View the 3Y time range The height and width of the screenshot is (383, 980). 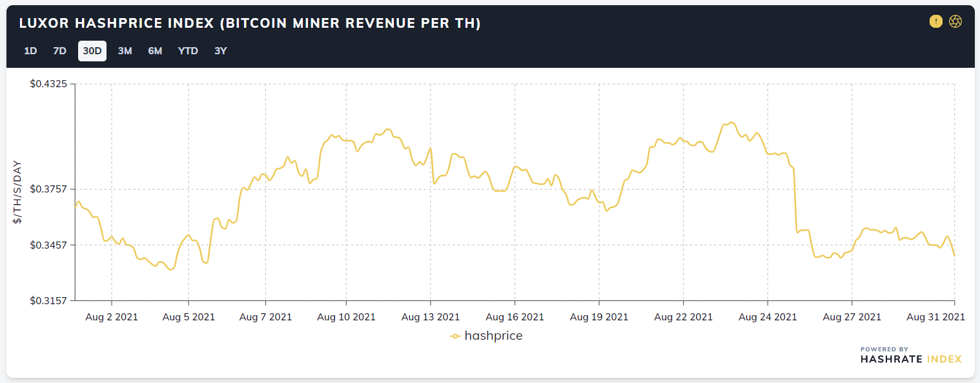coord(221,50)
